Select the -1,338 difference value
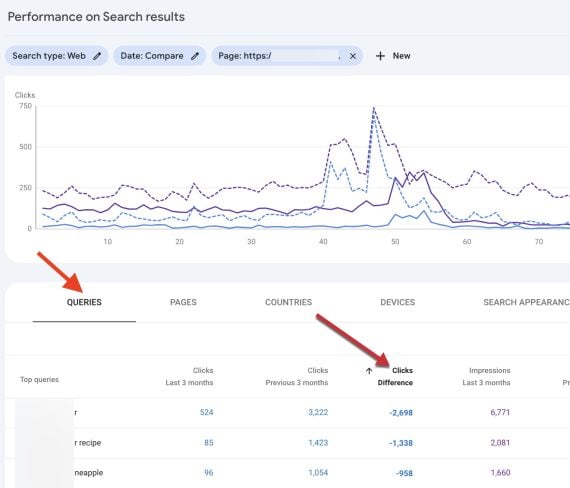Viewport: 570px width, 488px height. point(401,443)
